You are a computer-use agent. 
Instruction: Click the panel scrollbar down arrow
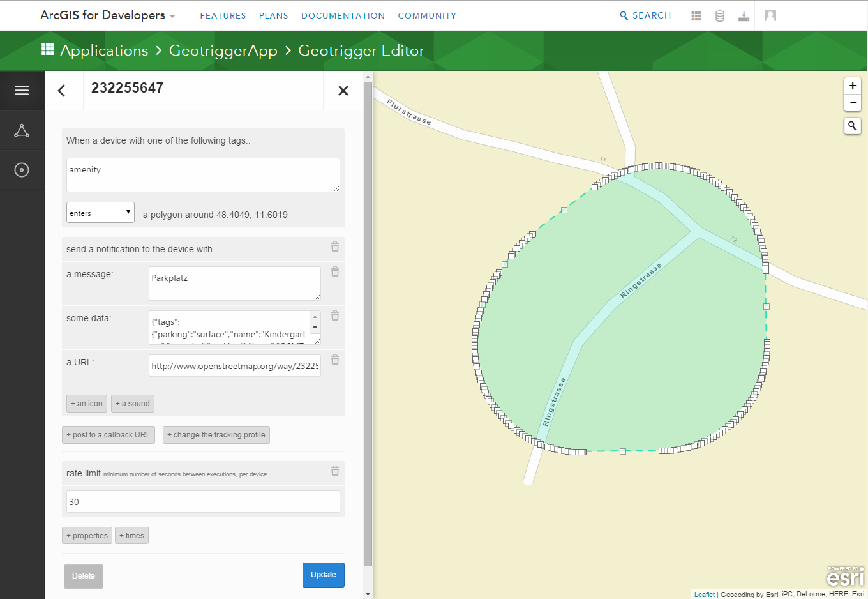point(368,594)
